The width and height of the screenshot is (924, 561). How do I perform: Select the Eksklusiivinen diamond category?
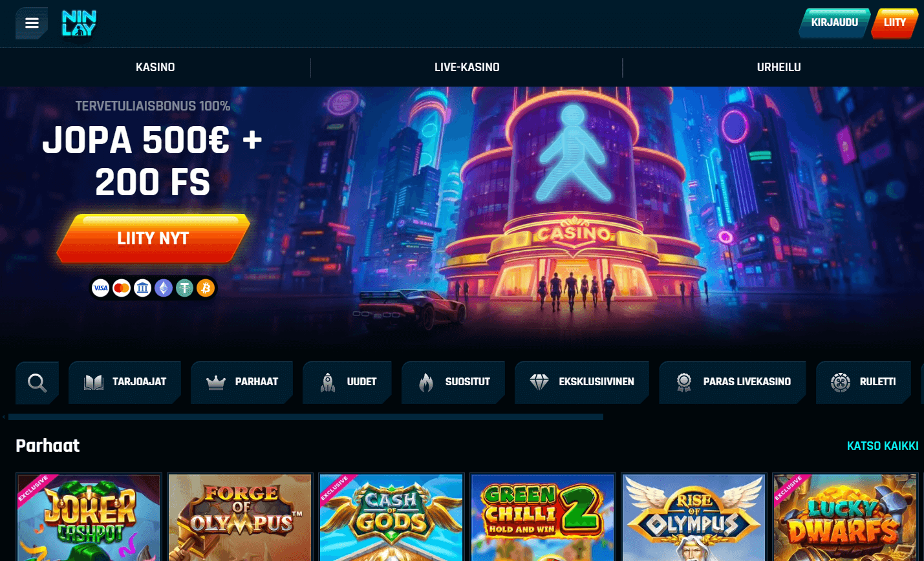[x=582, y=383]
